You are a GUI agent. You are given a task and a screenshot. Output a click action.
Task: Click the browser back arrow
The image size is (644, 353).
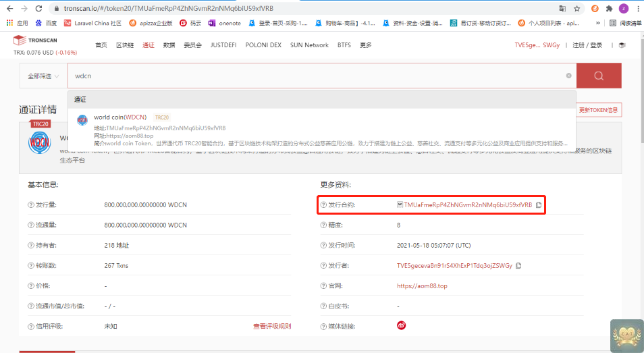click(10, 8)
